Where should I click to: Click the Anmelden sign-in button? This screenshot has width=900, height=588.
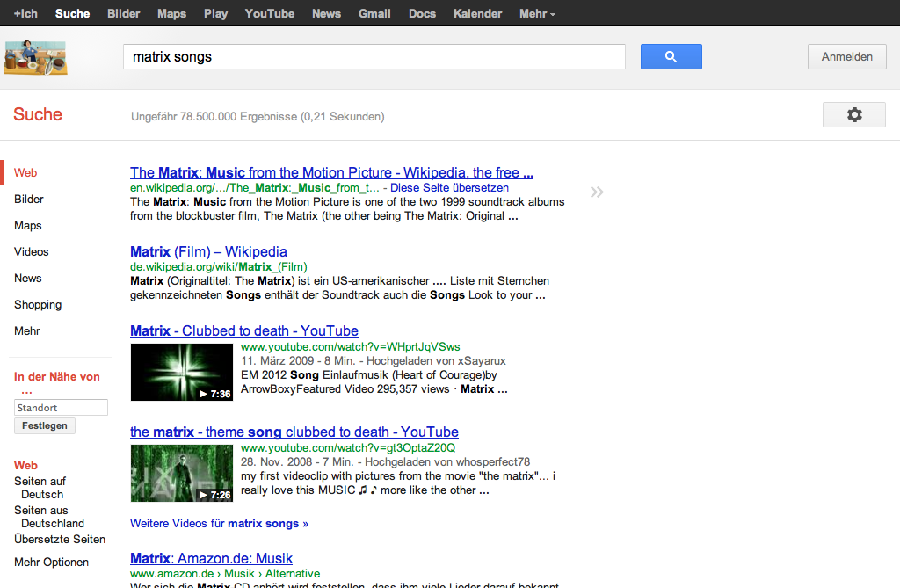(846, 57)
